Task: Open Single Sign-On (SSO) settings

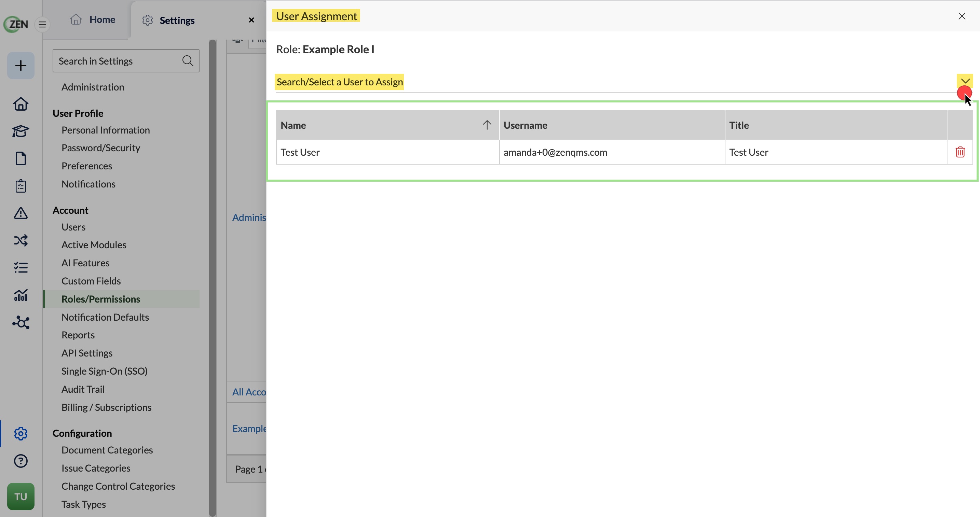Action: point(104,371)
